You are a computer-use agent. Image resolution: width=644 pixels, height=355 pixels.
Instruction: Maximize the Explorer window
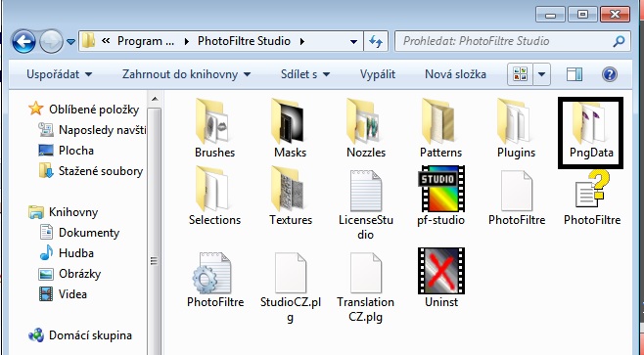pyautogui.click(x=582, y=15)
